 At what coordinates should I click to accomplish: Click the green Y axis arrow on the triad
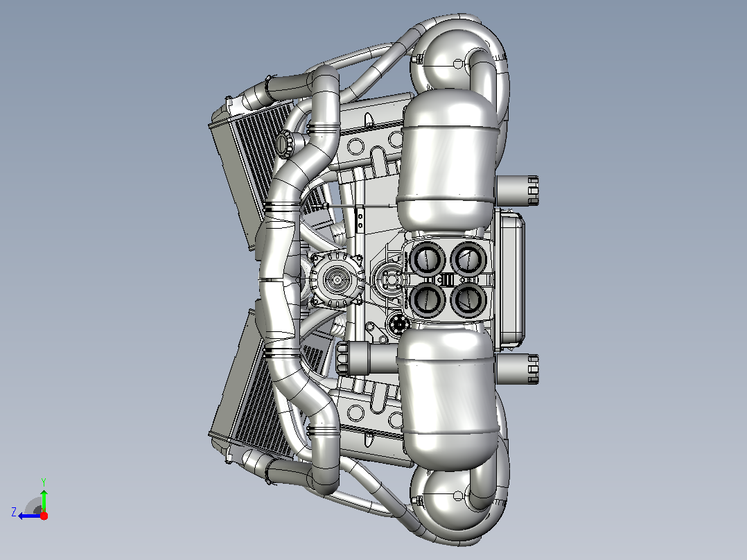tap(44, 500)
